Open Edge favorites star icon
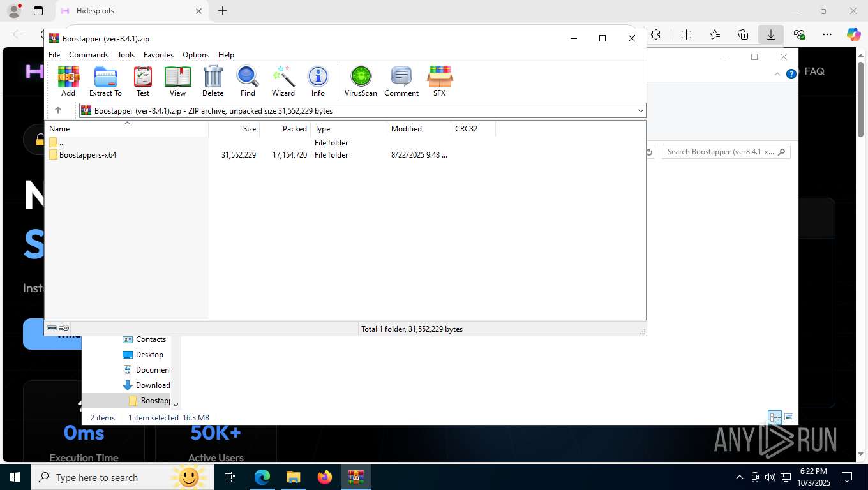The width and height of the screenshot is (868, 490). 715,34
